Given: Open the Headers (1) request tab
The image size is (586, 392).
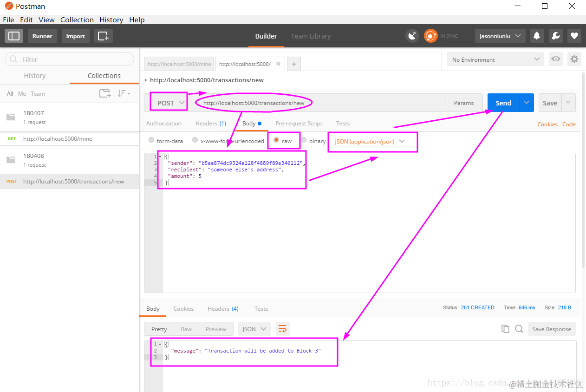Looking at the screenshot, I should (211, 123).
